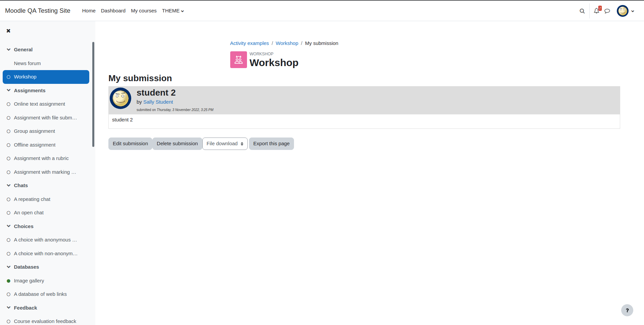Follow Activity examples breadcrumb link

click(x=249, y=43)
